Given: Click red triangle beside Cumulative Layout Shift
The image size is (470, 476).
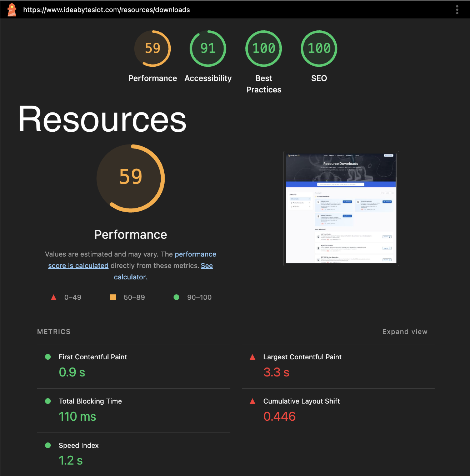Looking at the screenshot, I should tap(252, 401).
